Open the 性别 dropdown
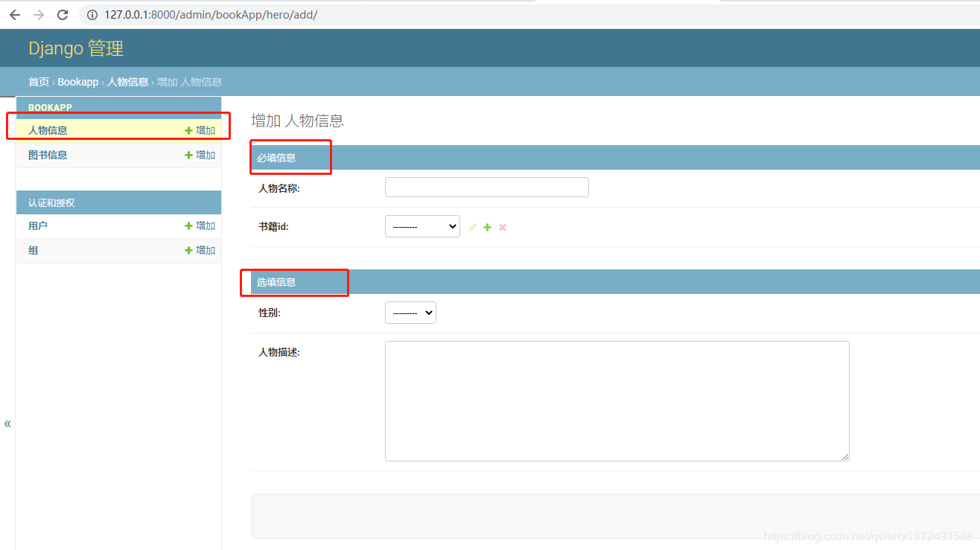 pos(410,313)
